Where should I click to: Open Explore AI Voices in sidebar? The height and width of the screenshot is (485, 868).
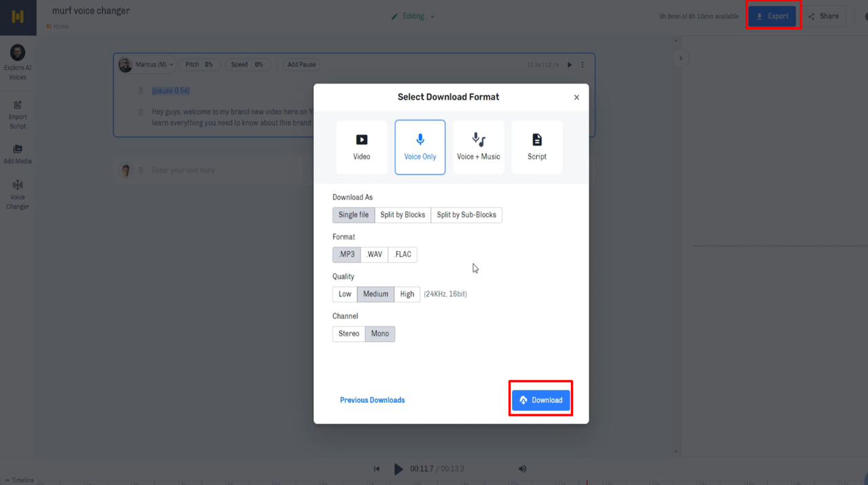coord(18,63)
